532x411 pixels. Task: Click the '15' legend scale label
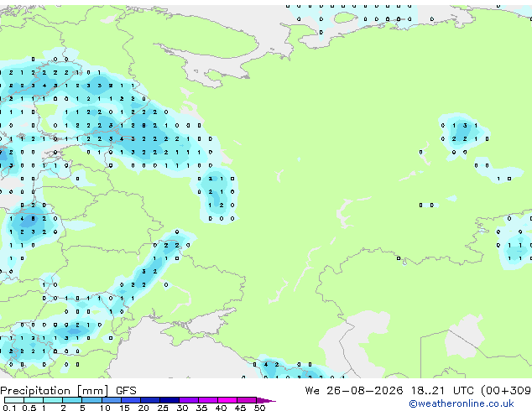[x=124, y=408]
